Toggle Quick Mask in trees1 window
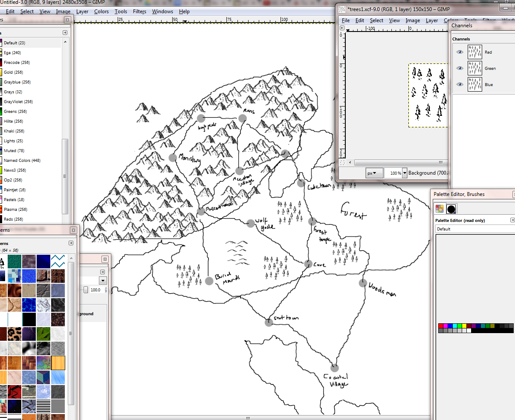 click(x=342, y=162)
